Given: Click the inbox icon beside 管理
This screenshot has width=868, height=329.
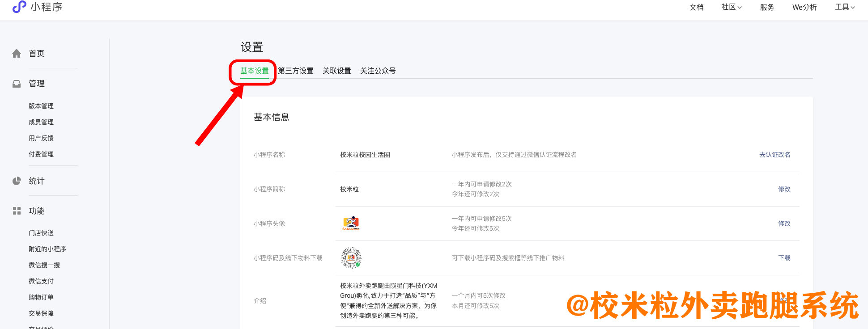Looking at the screenshot, I should coord(17,84).
